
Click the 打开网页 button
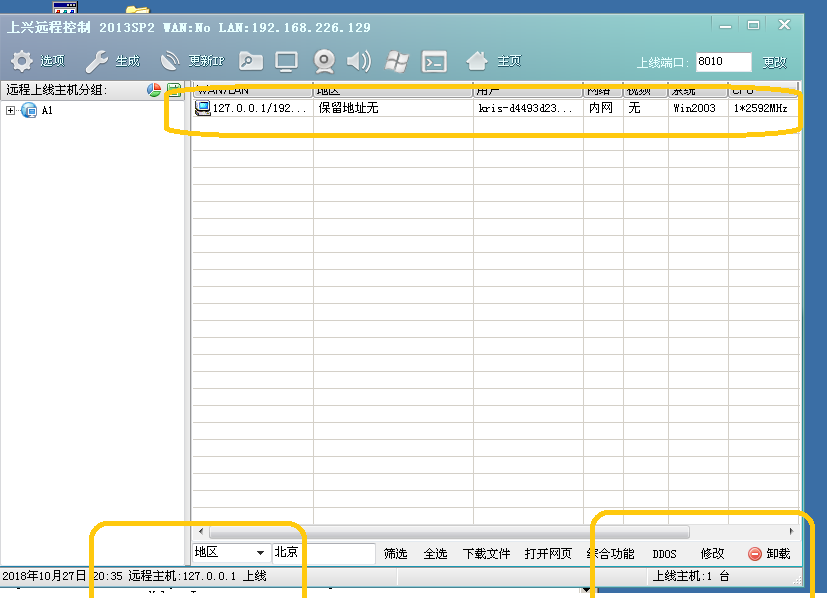tap(548, 554)
